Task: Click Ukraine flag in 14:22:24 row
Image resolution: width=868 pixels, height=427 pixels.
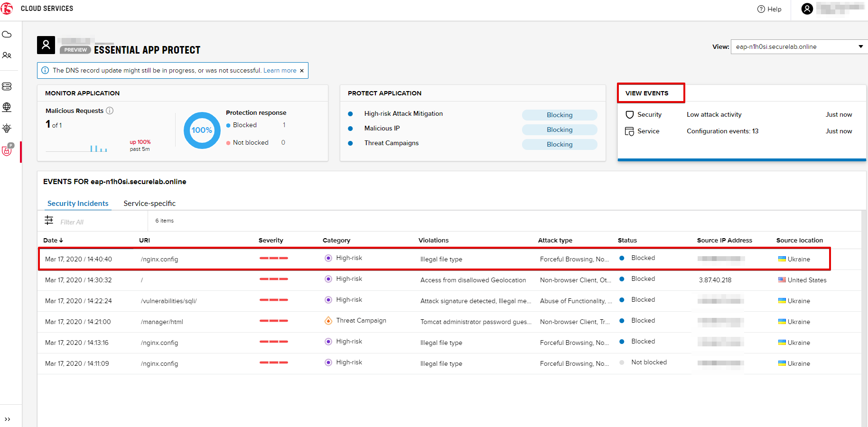Action: click(x=782, y=301)
